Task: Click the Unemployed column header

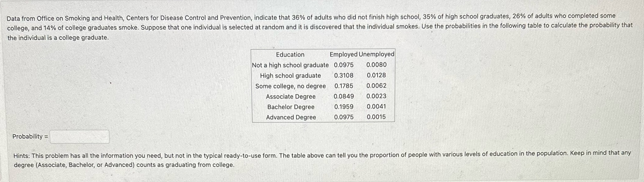Action: point(376,54)
